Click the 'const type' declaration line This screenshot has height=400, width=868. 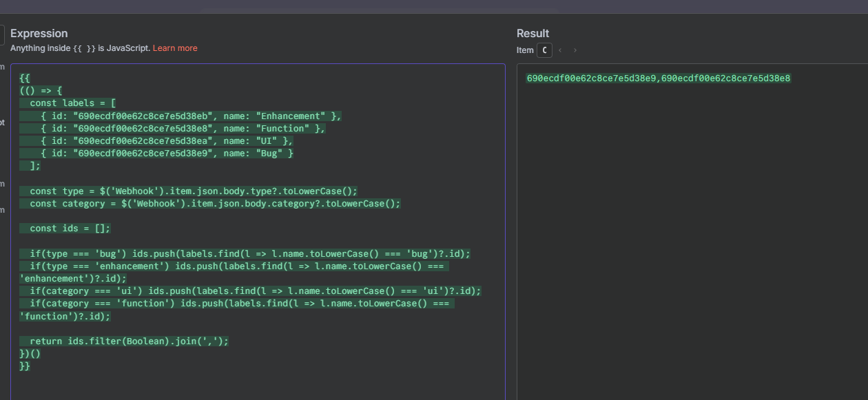[x=193, y=191]
